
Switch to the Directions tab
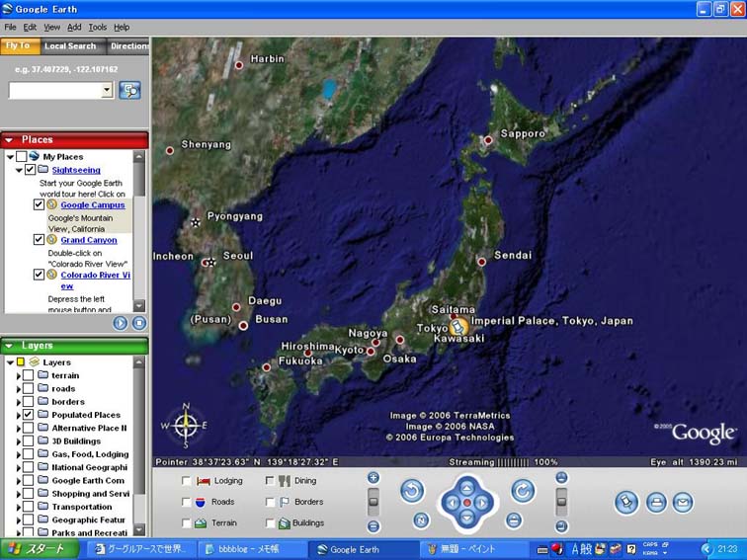click(128, 46)
